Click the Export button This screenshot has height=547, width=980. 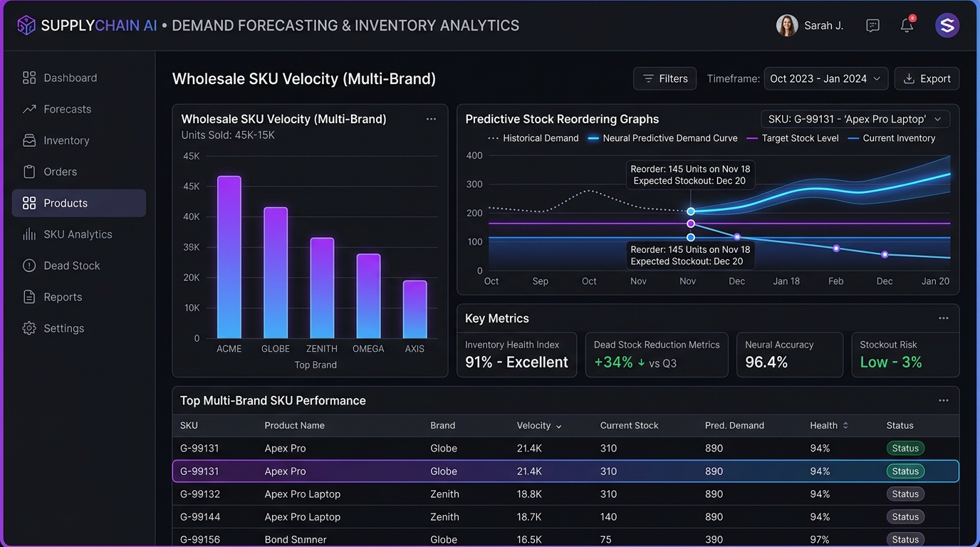927,78
